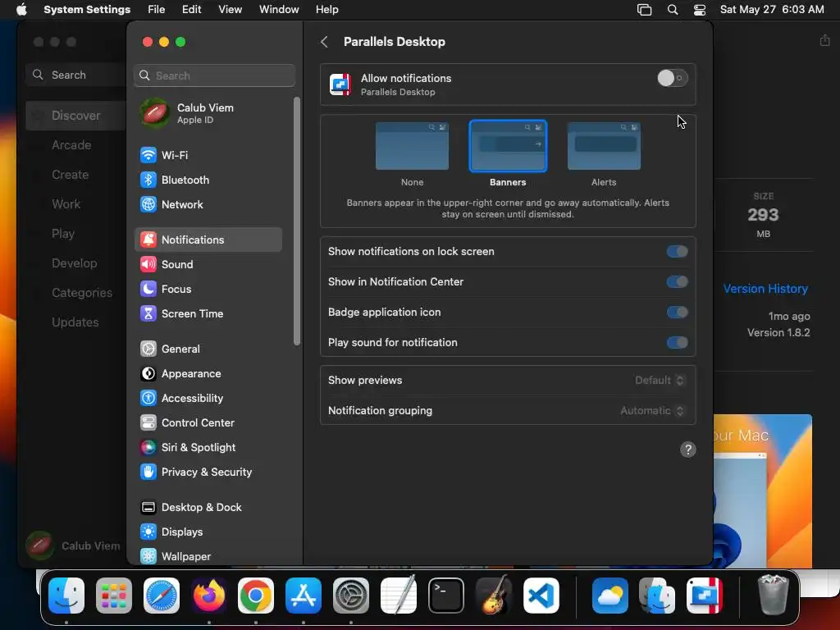Open Categories in App Store sidebar
The width and height of the screenshot is (840, 630).
(x=82, y=293)
